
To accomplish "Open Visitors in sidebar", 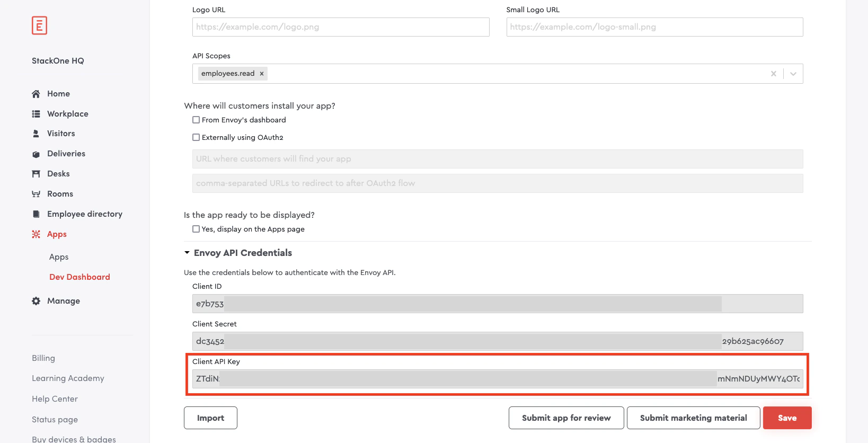I will tap(61, 134).
